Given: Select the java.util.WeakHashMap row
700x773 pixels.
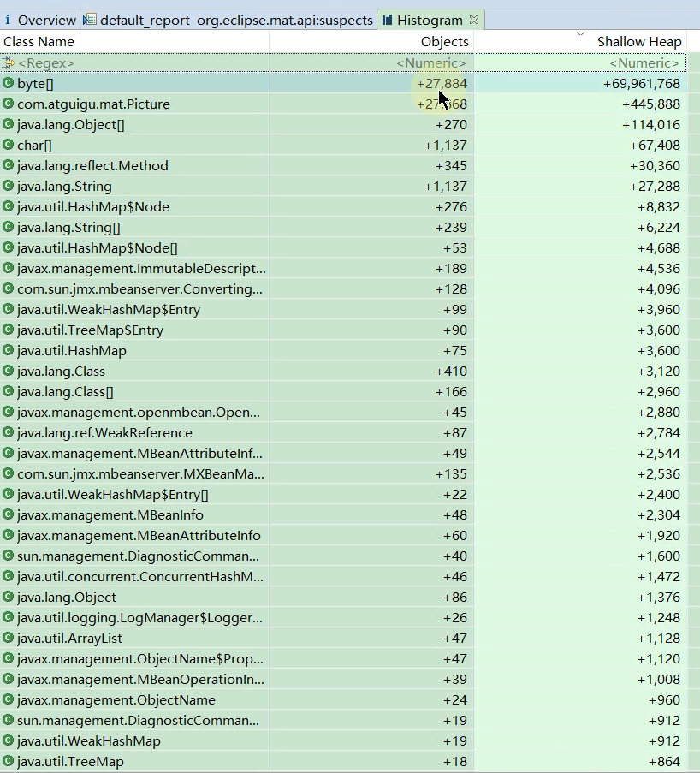Looking at the screenshot, I should pos(343,741).
